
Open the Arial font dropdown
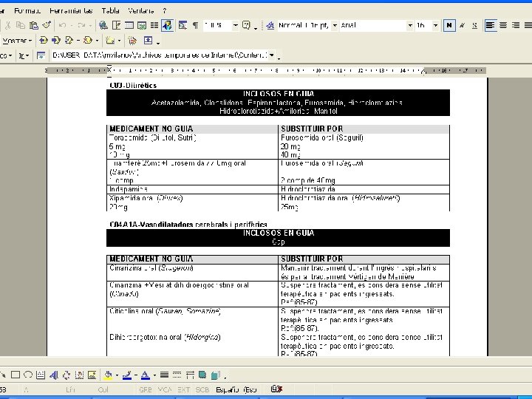410,25
